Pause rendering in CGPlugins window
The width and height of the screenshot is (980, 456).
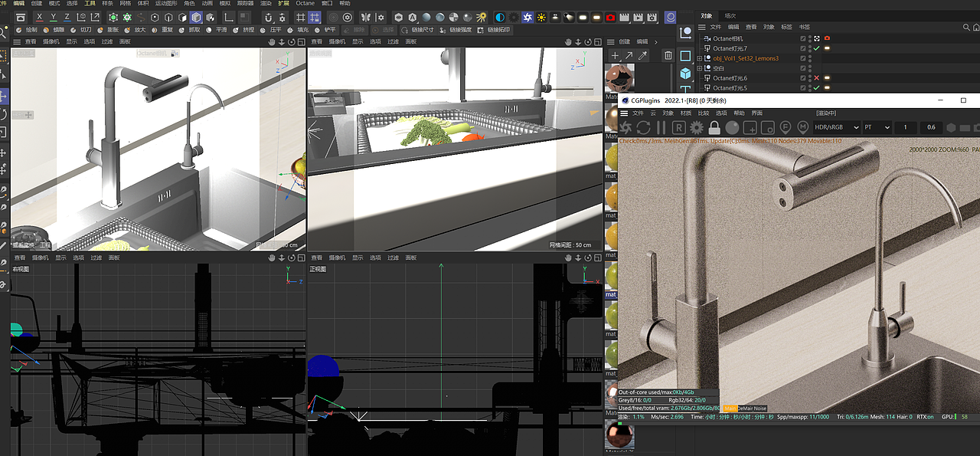click(x=661, y=127)
